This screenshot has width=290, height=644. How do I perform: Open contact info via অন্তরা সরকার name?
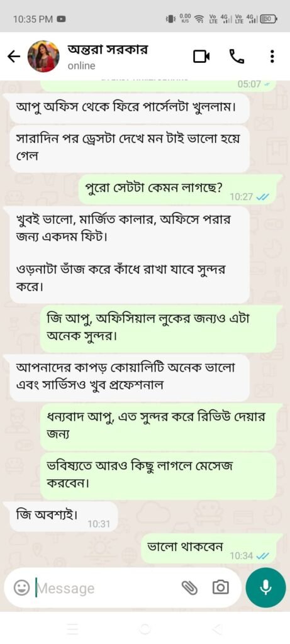tap(108, 50)
